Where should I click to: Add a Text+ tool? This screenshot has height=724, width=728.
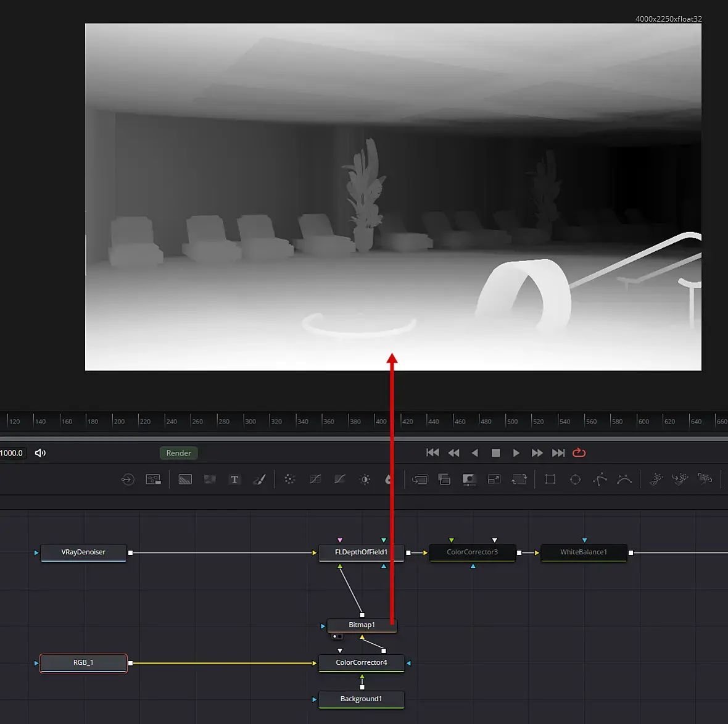pyautogui.click(x=234, y=479)
